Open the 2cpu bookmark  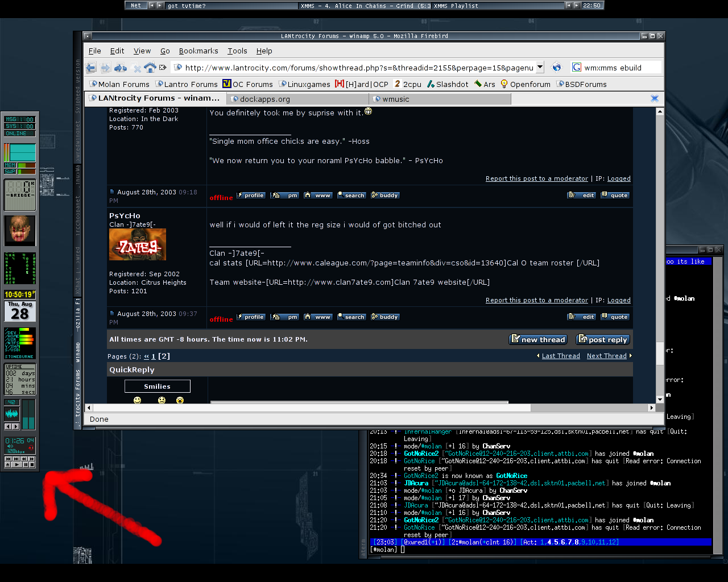[408, 84]
